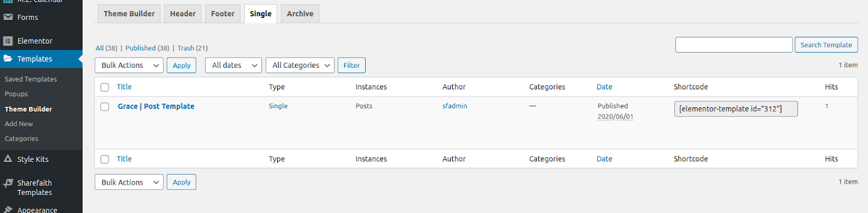This screenshot has height=213, width=868.
Task: Open the Grace | Post Template link
Action: point(156,106)
